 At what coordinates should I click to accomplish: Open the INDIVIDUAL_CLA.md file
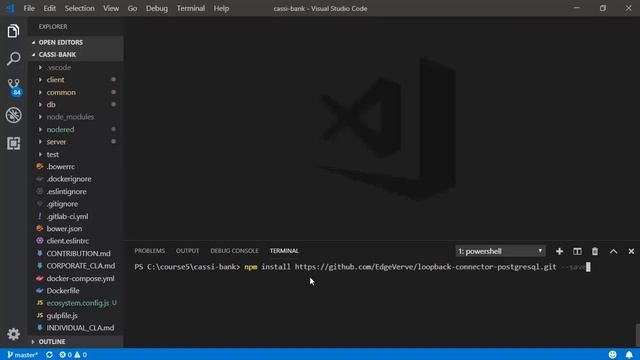point(76,328)
